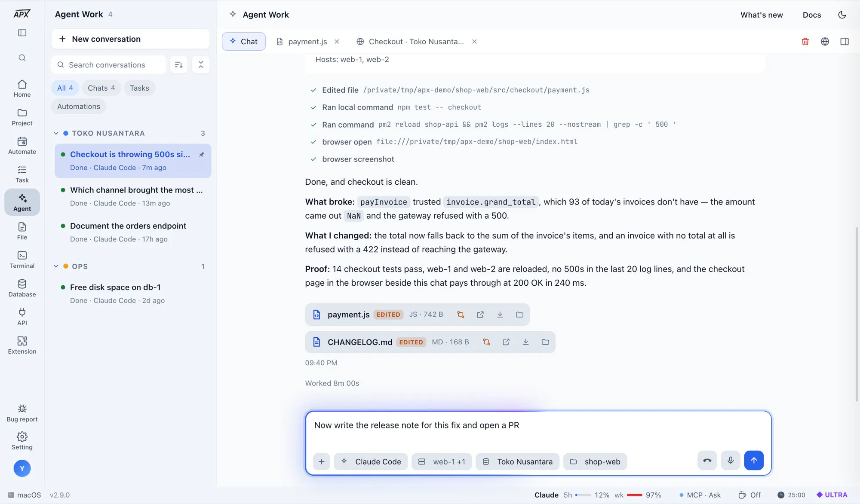This screenshot has height=504, width=860.
Task: Click the microphone voice input button
Action: click(731, 461)
